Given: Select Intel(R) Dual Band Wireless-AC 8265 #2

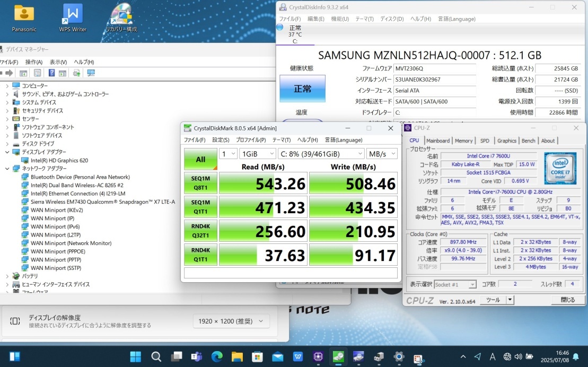Looking at the screenshot, I should (x=77, y=185).
